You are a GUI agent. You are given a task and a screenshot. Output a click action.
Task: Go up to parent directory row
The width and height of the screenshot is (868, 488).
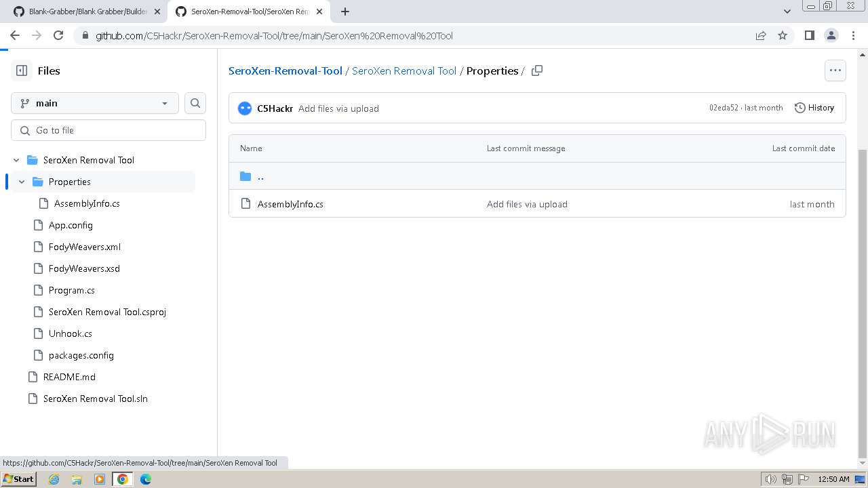tap(537, 176)
